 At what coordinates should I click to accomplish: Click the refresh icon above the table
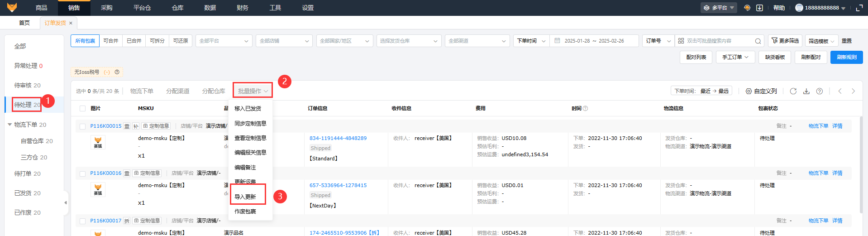pyautogui.click(x=793, y=91)
